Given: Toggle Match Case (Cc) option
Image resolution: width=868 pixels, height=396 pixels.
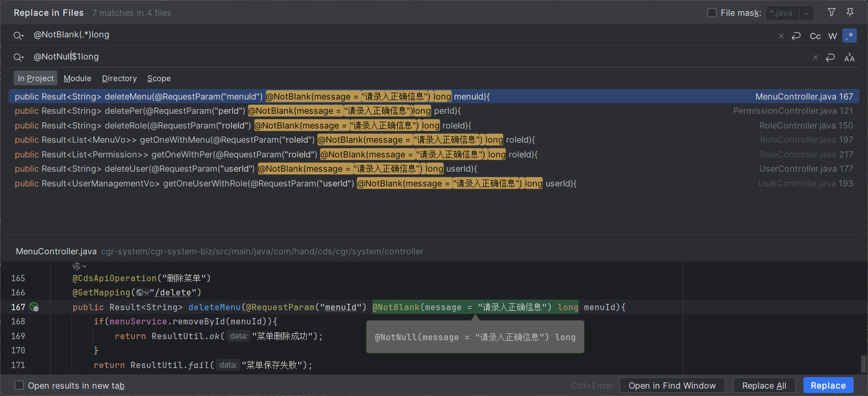Looking at the screenshot, I should (x=815, y=36).
